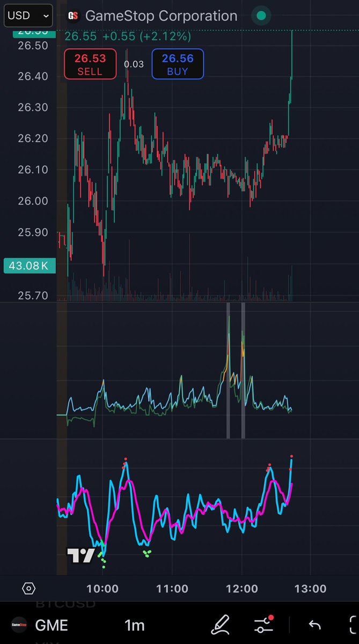Tap the 11:00 time axis label
The width and height of the screenshot is (359, 644).
pyautogui.click(x=172, y=589)
